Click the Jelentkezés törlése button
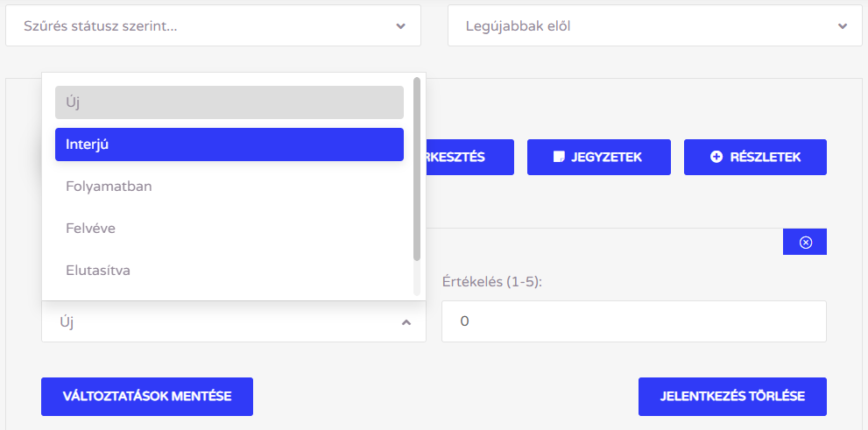868x430 pixels. click(732, 396)
